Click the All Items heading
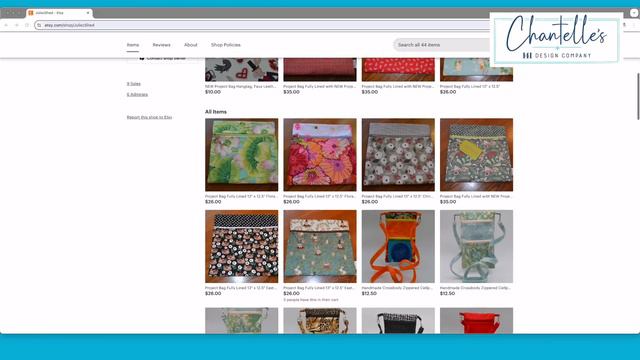Screen dimensions: 640x360 point(216,111)
